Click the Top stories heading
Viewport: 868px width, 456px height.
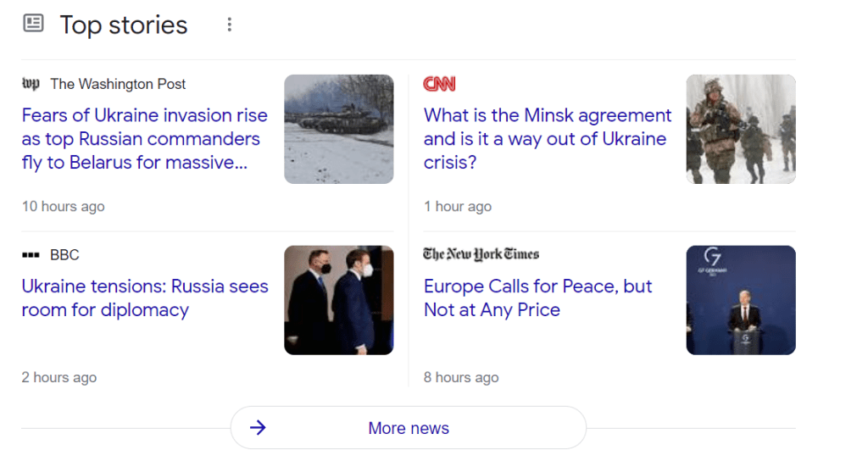click(124, 25)
